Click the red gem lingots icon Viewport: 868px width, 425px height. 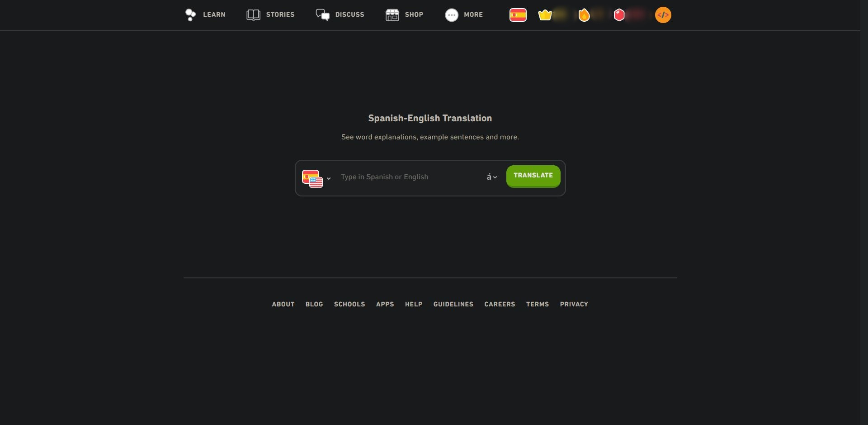pos(619,14)
